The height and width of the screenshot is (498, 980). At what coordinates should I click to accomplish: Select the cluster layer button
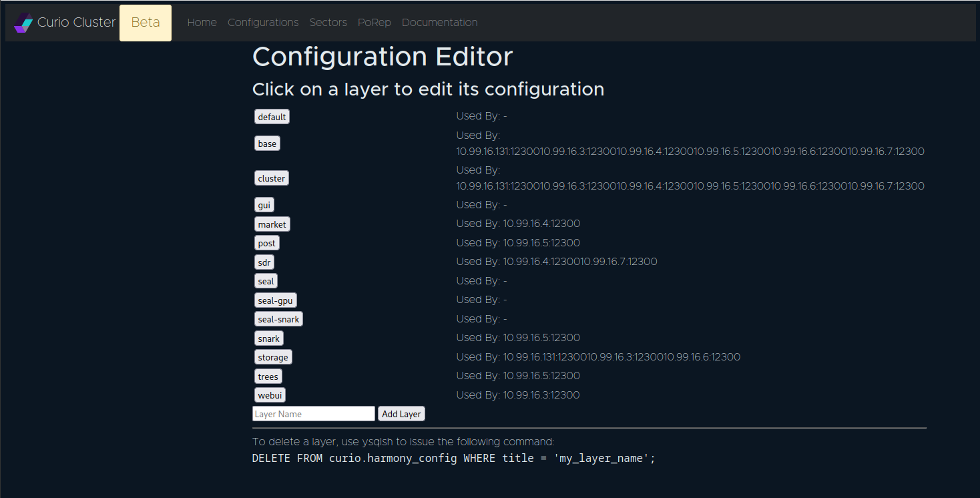coord(271,178)
